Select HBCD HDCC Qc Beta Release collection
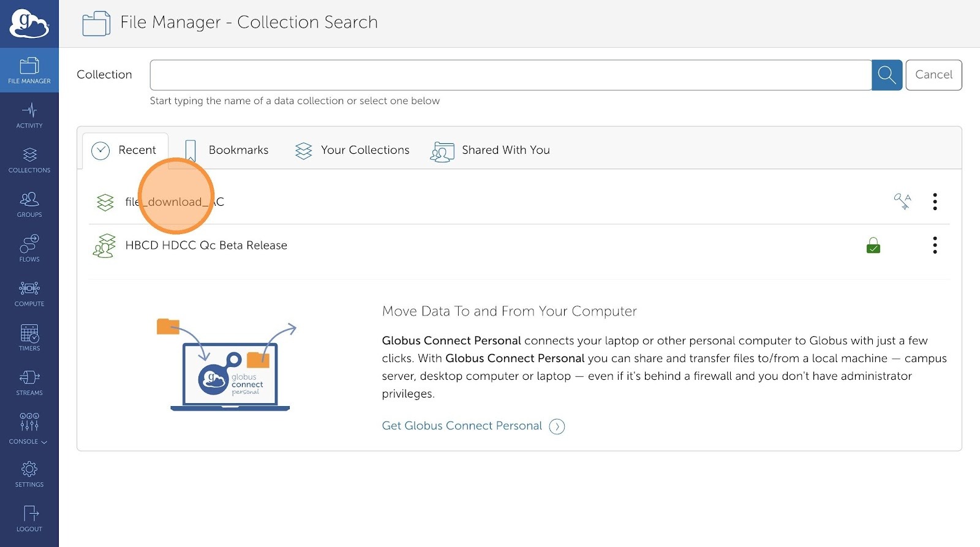The image size is (980, 547). click(206, 245)
